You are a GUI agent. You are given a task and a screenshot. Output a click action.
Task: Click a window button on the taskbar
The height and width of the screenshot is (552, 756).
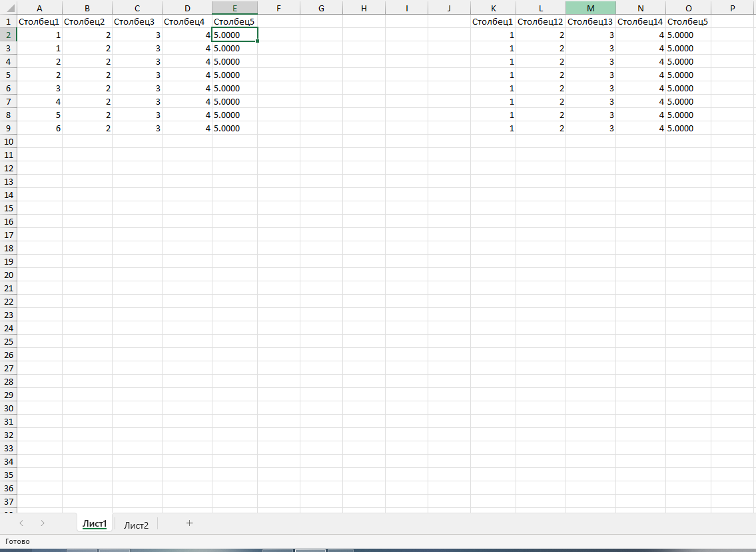click(310, 551)
